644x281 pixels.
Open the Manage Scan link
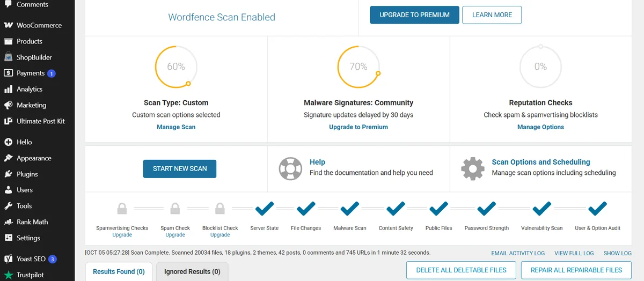click(176, 127)
